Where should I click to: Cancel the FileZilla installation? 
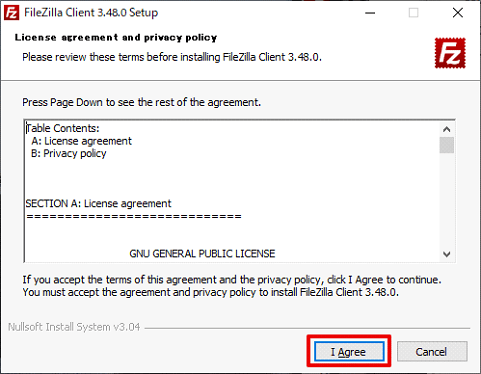click(x=432, y=351)
